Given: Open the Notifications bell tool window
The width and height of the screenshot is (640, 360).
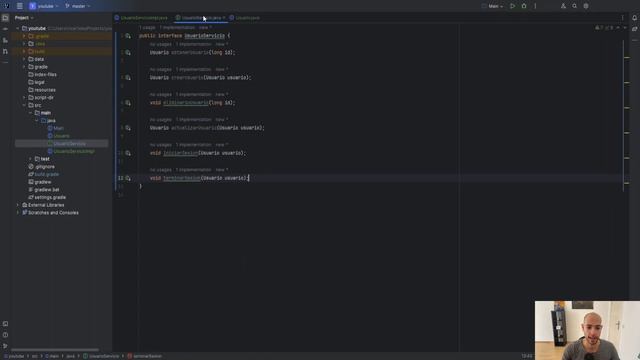Looking at the screenshot, I should pos(634,18).
